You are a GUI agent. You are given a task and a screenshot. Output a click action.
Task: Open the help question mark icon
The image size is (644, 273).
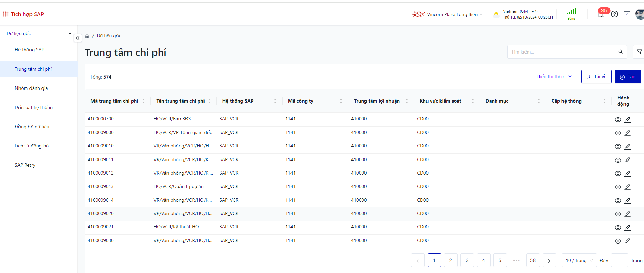coord(615,14)
